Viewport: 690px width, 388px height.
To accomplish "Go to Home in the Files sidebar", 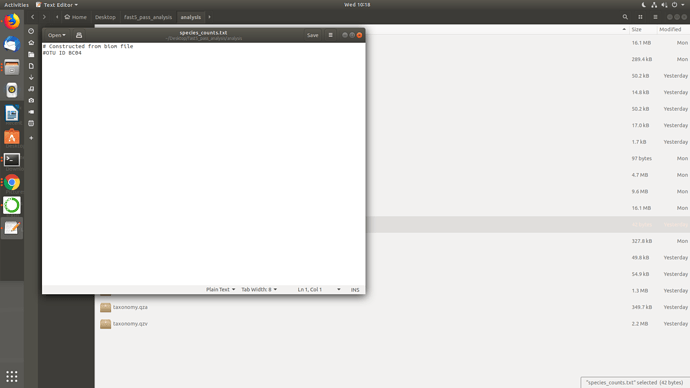I will (31, 43).
